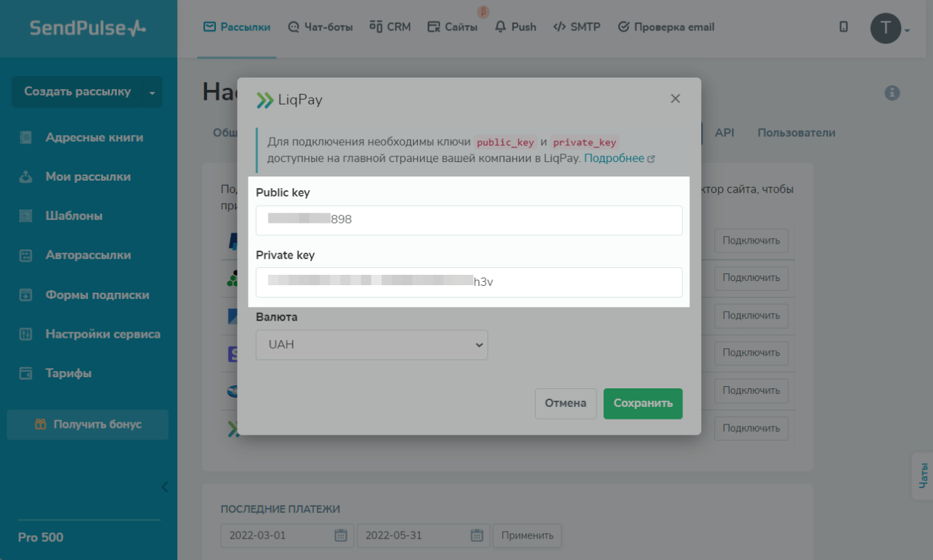Open the My campaigns icon in sidebar
Image resolution: width=933 pixels, height=560 pixels.
(x=26, y=177)
